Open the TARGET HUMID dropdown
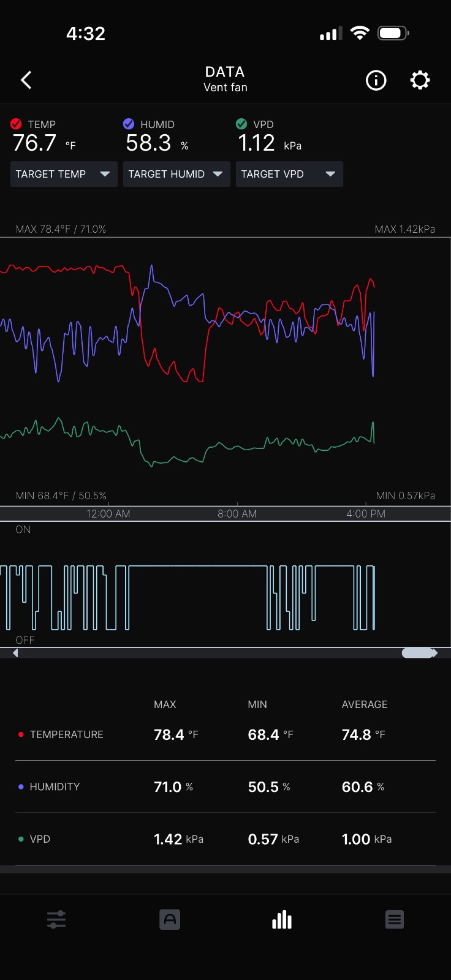The image size is (451, 980). [x=176, y=174]
